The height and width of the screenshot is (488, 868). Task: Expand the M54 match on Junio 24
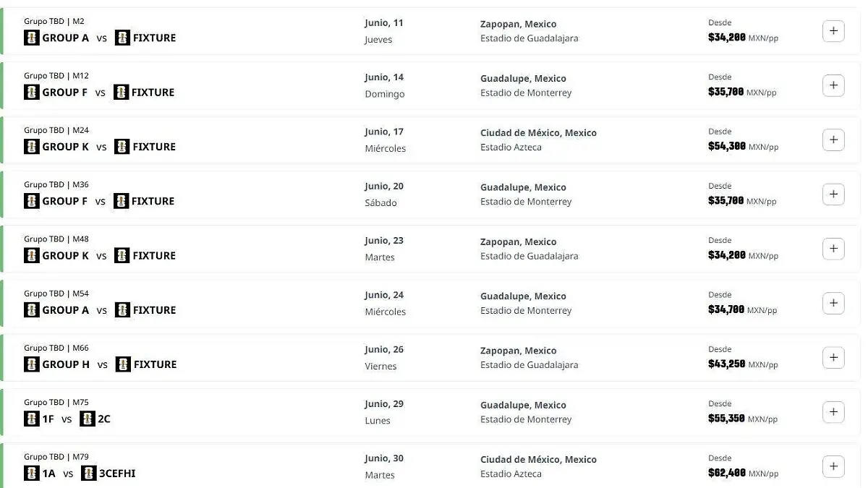click(833, 303)
